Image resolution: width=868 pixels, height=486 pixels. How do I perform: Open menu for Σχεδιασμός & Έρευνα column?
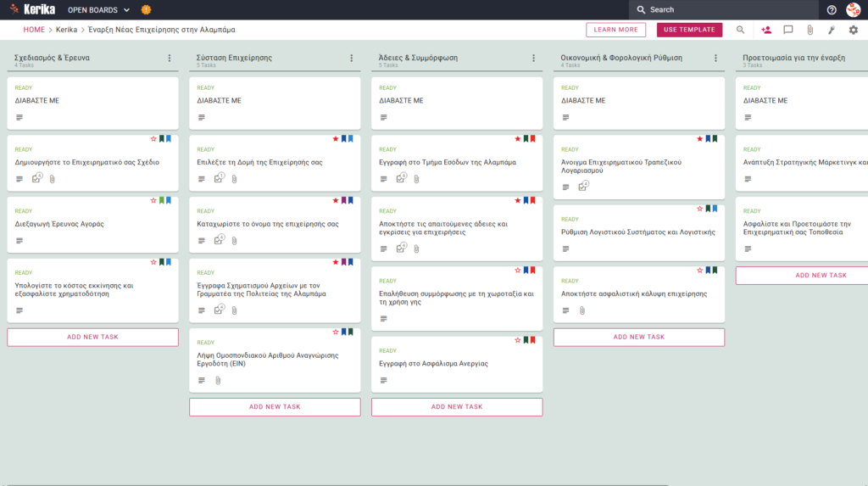(x=170, y=59)
